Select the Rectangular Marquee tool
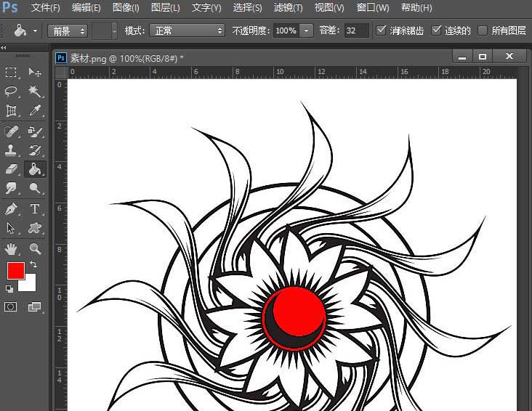The image size is (532, 411). click(12, 72)
